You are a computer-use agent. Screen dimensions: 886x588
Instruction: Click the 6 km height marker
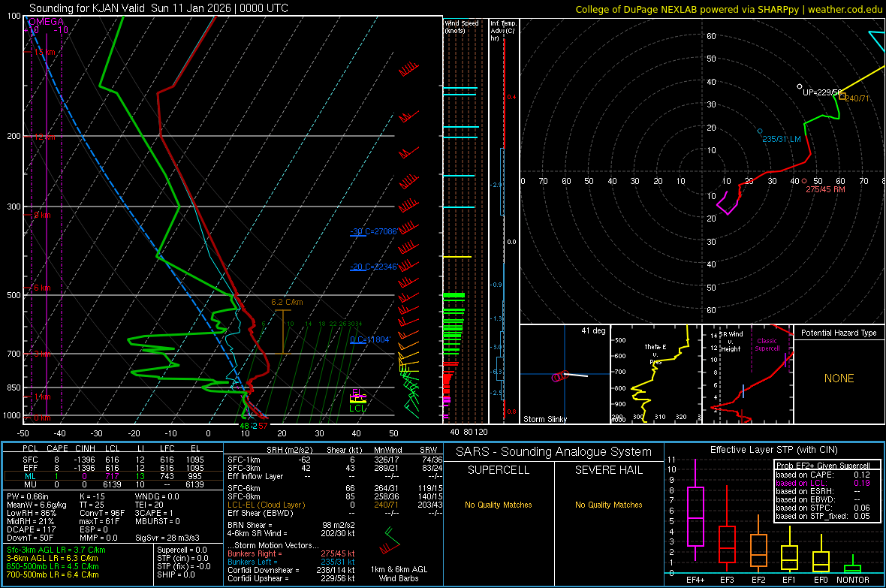(42, 288)
